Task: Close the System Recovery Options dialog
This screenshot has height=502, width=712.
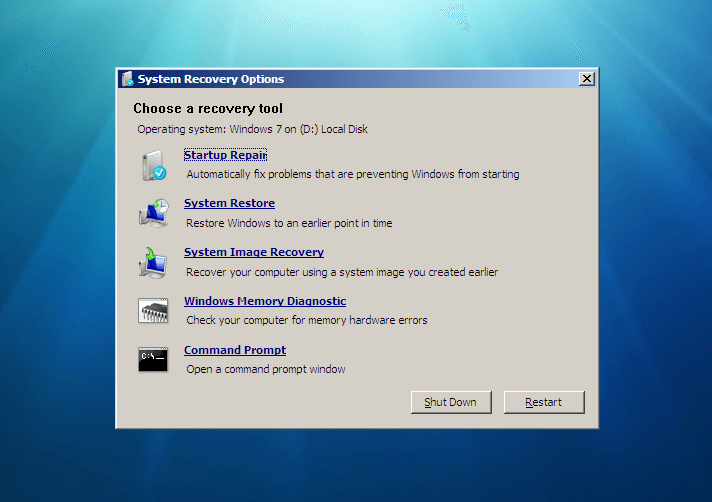Action: point(586,79)
